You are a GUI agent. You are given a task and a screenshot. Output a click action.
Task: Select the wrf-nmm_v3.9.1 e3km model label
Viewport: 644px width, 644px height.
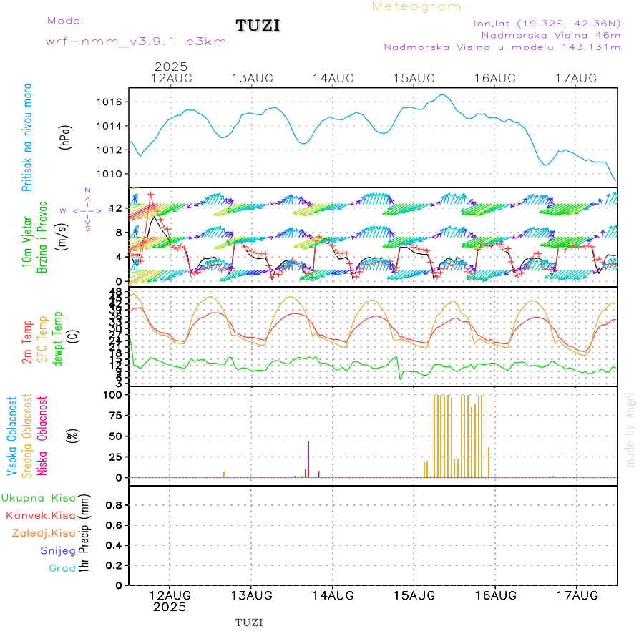(136, 42)
